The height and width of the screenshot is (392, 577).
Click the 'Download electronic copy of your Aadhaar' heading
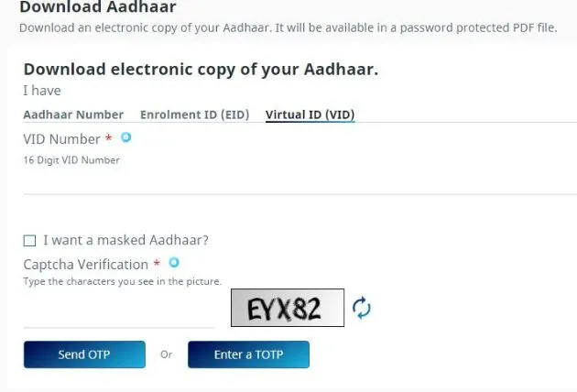coord(201,70)
